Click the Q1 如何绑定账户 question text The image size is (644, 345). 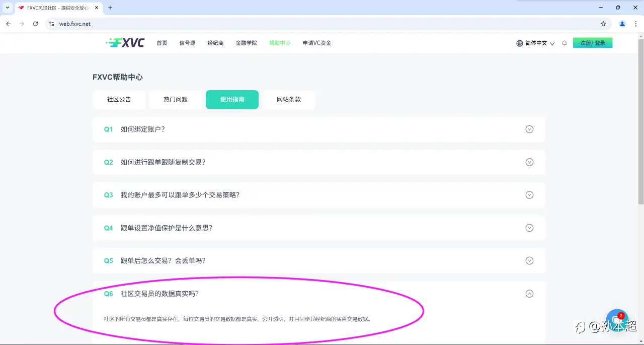143,129
